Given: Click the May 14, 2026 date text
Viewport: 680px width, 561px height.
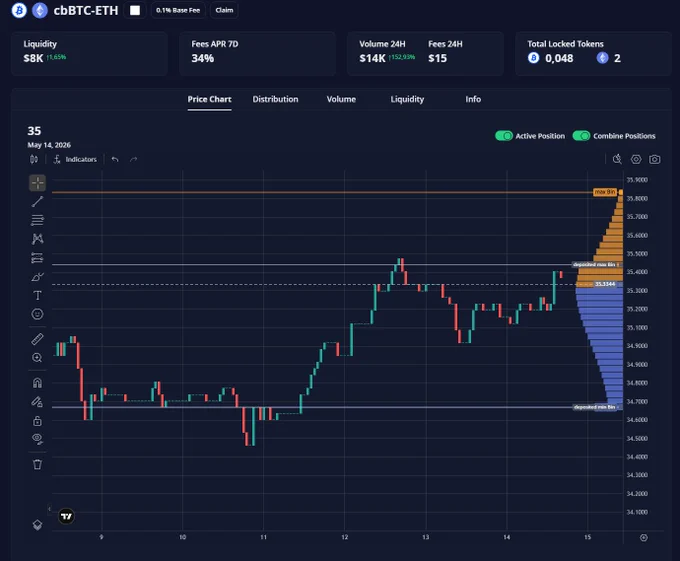Looking at the screenshot, I should [49, 145].
